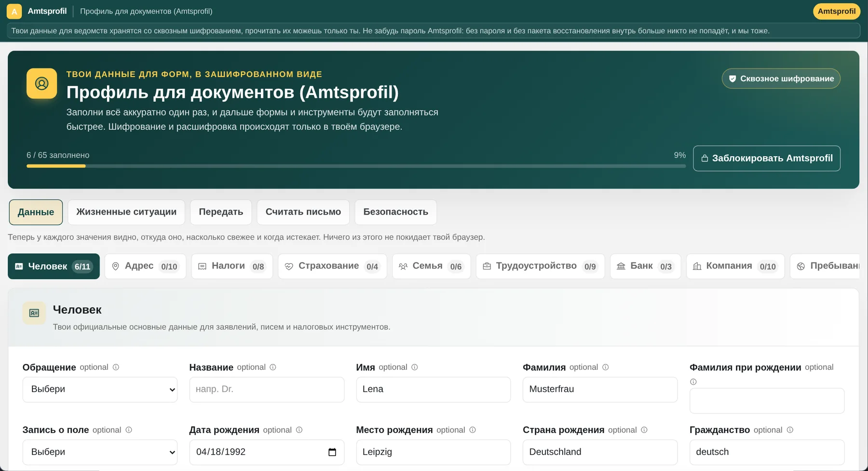Image resolution: width=868 pixels, height=471 pixels.
Task: Click the Amtsprofil logo icon in header
Action: [14, 11]
